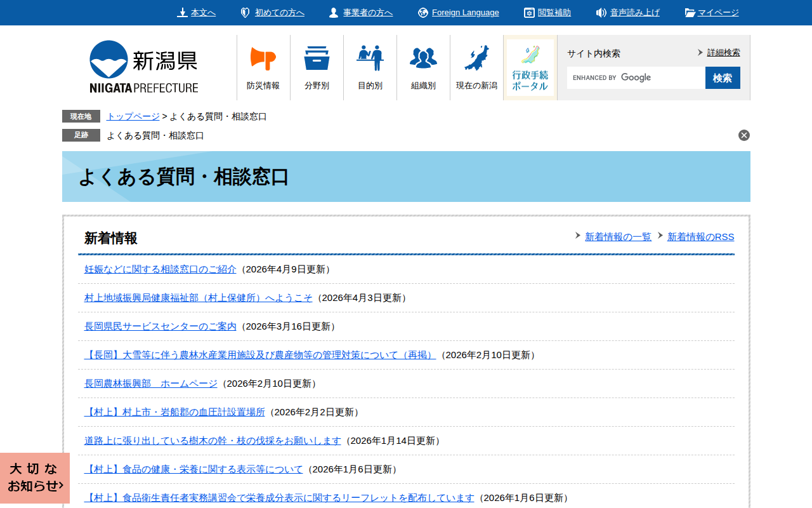Screen dimensions: 812x508
Task: Jump to main content via 本文へ
Action: [x=203, y=13]
